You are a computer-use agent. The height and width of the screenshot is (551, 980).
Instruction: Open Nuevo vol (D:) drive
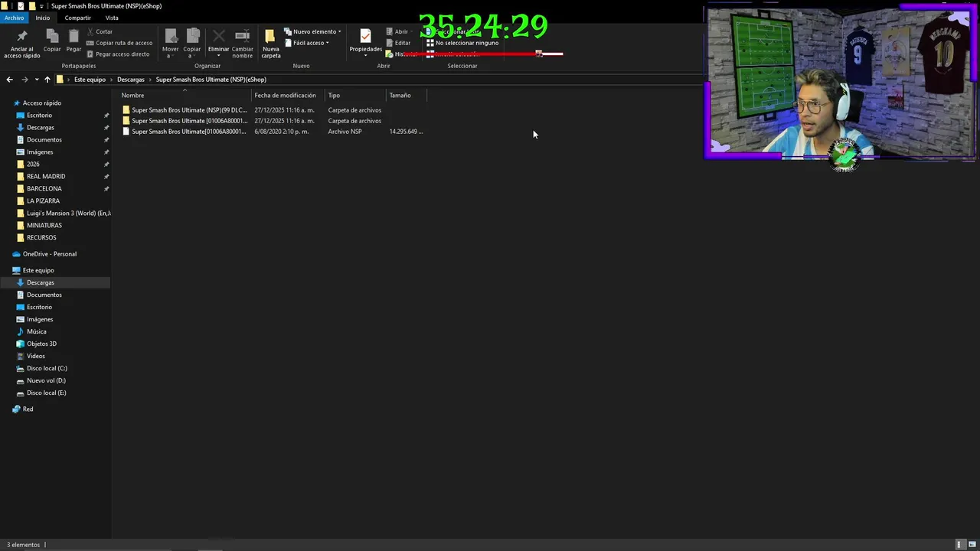pos(46,380)
